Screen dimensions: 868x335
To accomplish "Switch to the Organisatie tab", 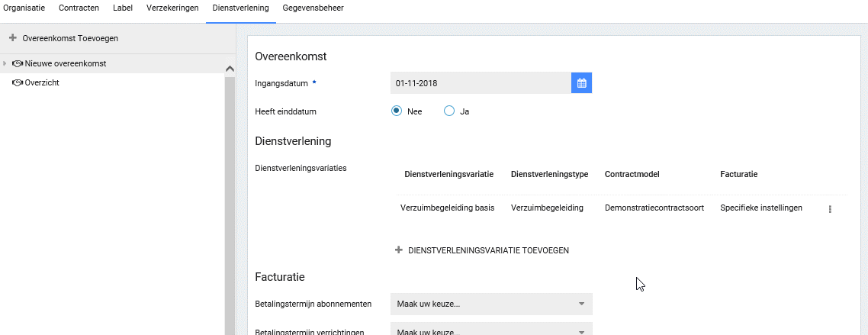I will 24,8.
